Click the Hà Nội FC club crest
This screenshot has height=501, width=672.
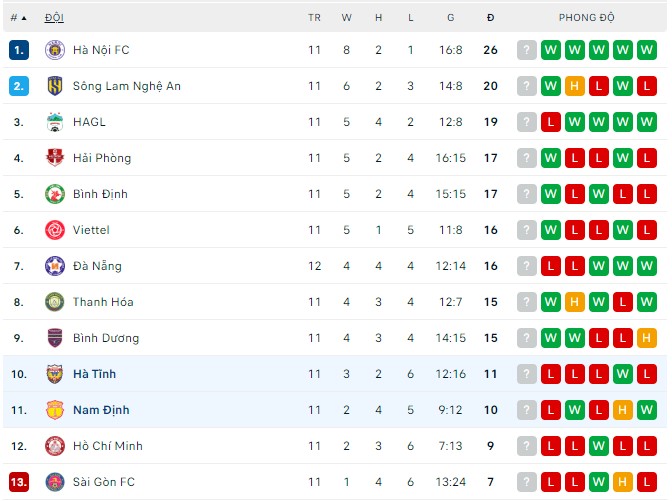55,50
